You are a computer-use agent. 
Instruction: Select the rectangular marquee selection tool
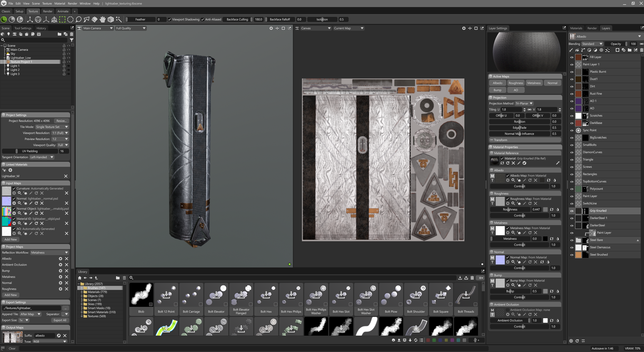[62, 19]
